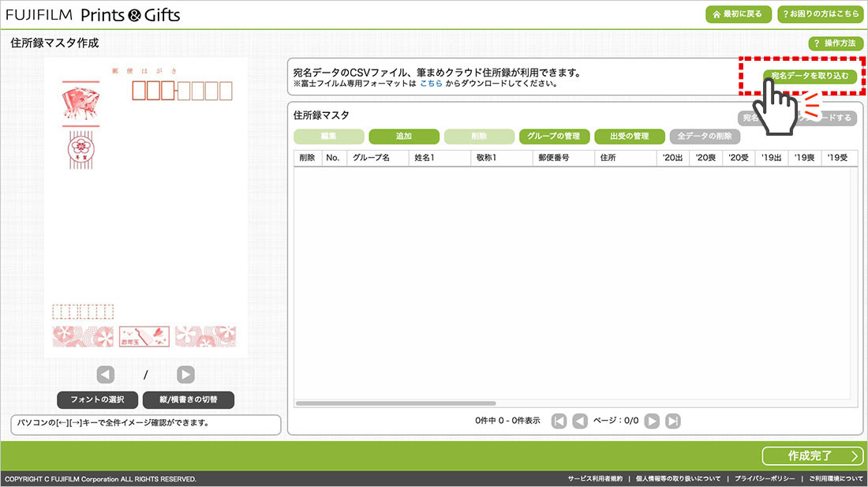Click next postcard preview arrow
This screenshot has width=868, height=487.
click(185, 375)
